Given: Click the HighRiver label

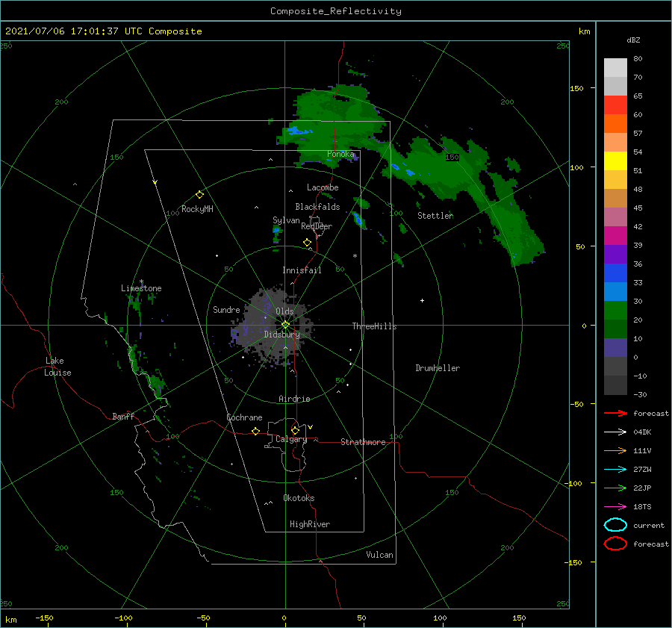Looking at the screenshot, I should pyautogui.click(x=310, y=524).
